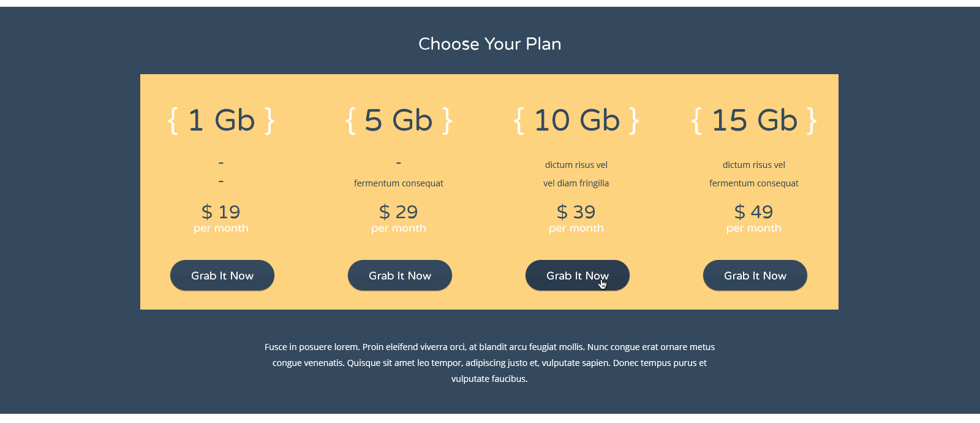Click Grab It Now under 1 Gb plan

pyautogui.click(x=222, y=275)
